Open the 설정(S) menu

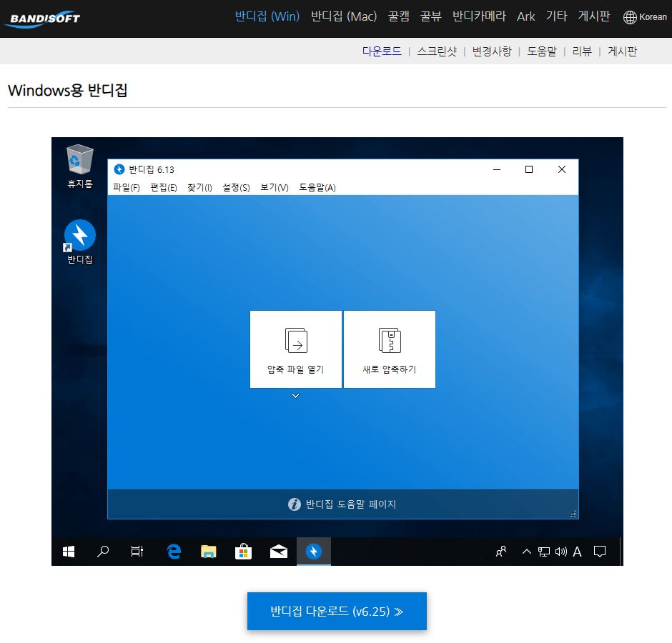click(236, 188)
